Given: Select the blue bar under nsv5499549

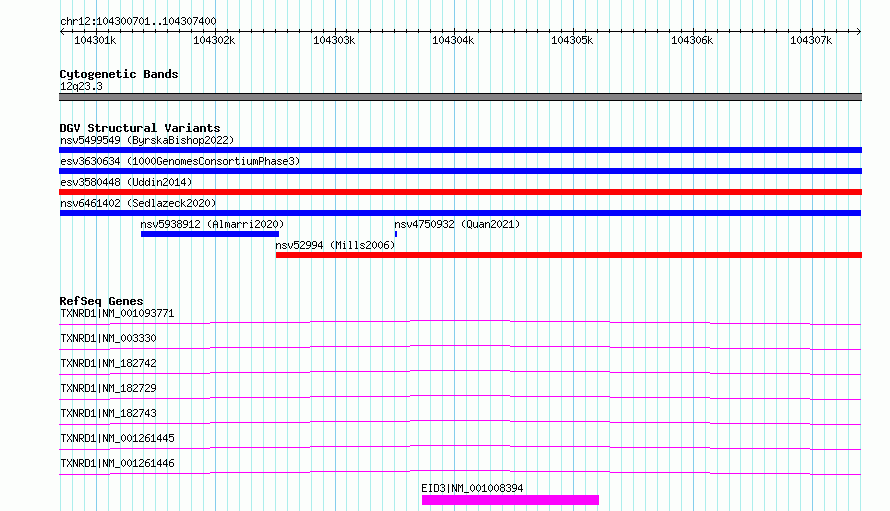Looking at the screenshot, I should point(460,150).
